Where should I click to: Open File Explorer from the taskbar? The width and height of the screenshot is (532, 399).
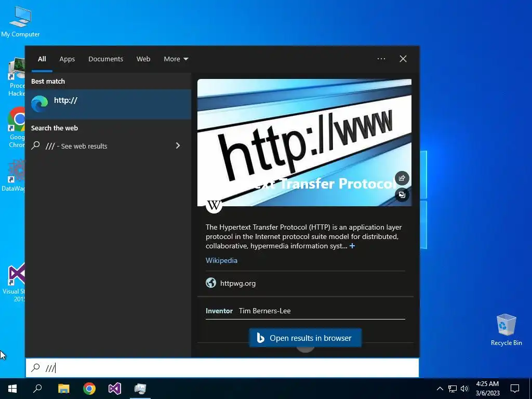pos(63,389)
